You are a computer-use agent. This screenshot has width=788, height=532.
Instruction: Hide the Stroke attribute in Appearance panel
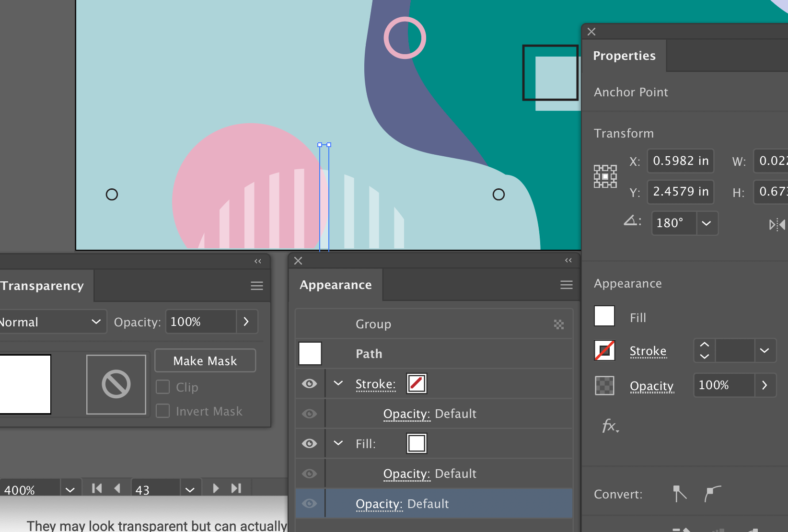tap(310, 383)
